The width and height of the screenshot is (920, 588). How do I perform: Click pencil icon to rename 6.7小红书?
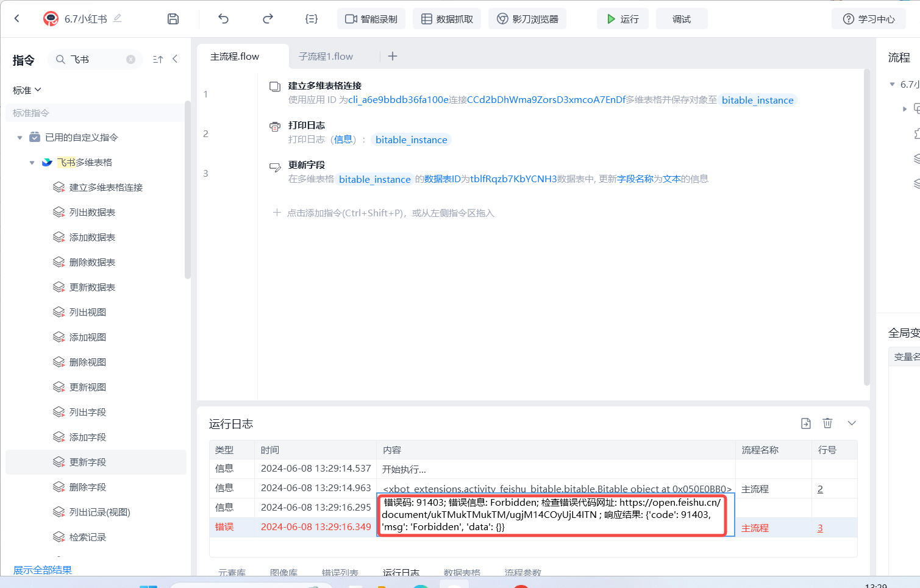118,18
